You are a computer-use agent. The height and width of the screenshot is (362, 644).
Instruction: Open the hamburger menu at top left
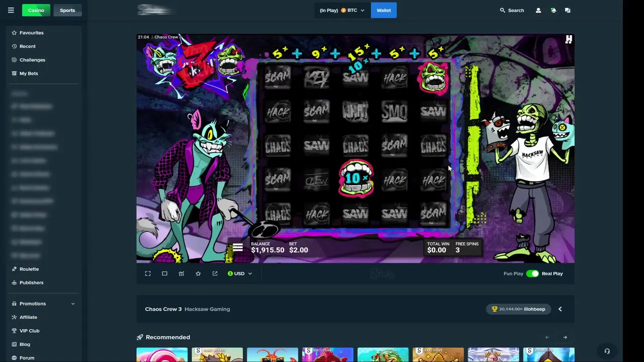11,10
